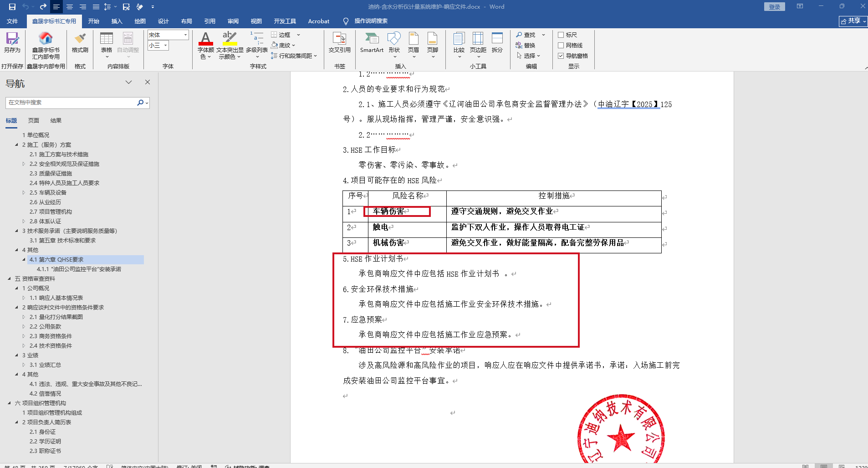Close the navigation pane
Screen dimensions: 868x468
[148, 82]
